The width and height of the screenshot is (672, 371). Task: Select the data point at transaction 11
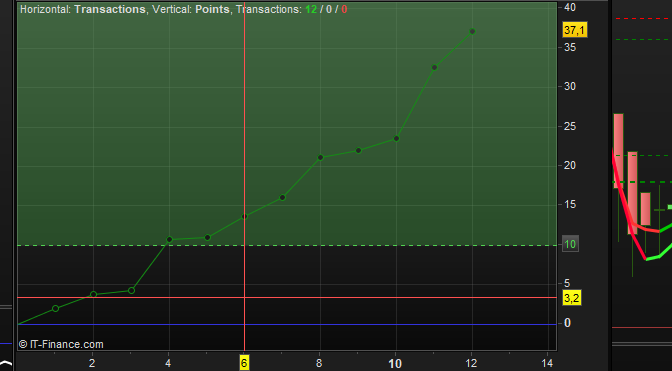point(434,67)
